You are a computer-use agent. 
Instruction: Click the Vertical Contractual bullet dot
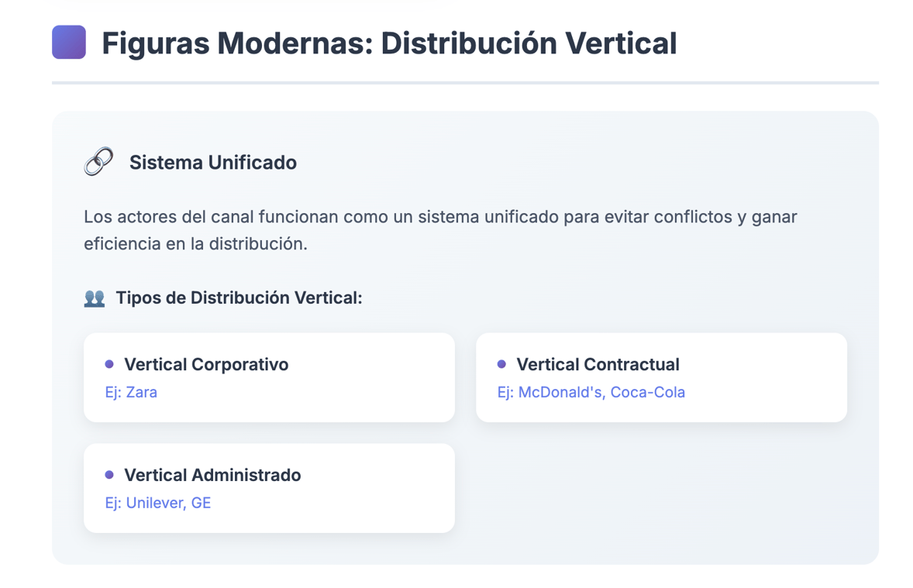click(501, 364)
